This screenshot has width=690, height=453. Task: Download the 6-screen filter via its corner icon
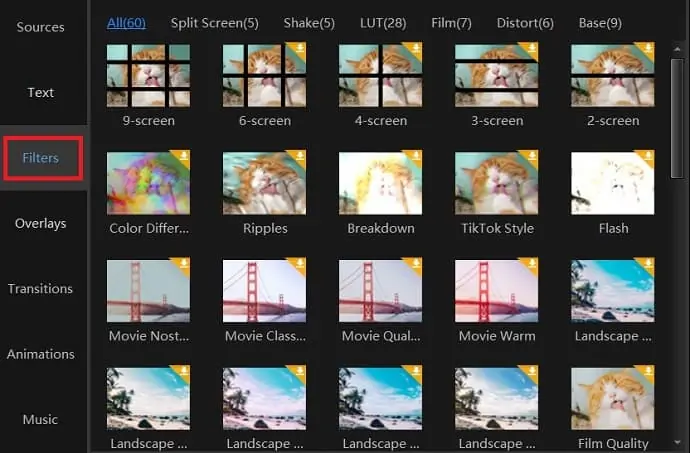click(300, 48)
